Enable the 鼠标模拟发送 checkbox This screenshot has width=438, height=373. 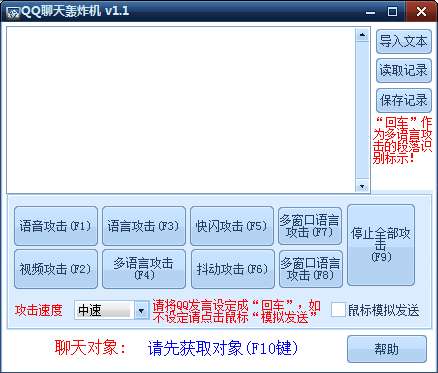338,310
